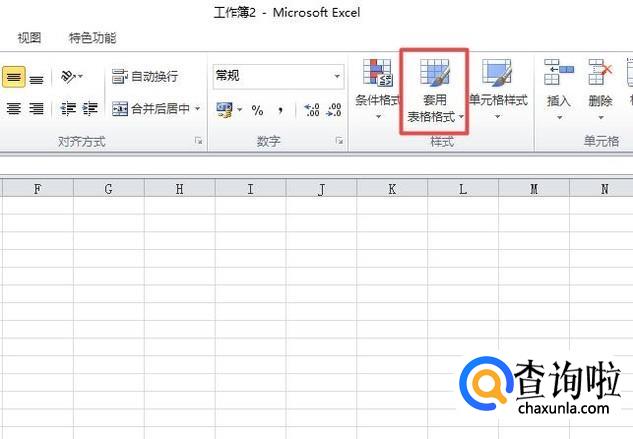Image resolution: width=633 pixels, height=439 pixels.
Task: Increase the cell indent
Action: tap(90, 109)
